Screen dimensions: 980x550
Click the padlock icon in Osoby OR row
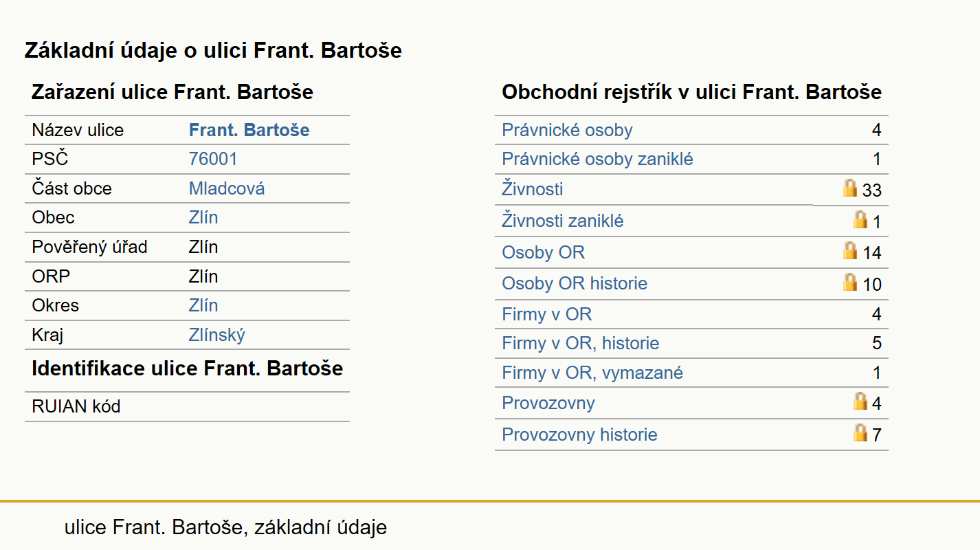850,250
